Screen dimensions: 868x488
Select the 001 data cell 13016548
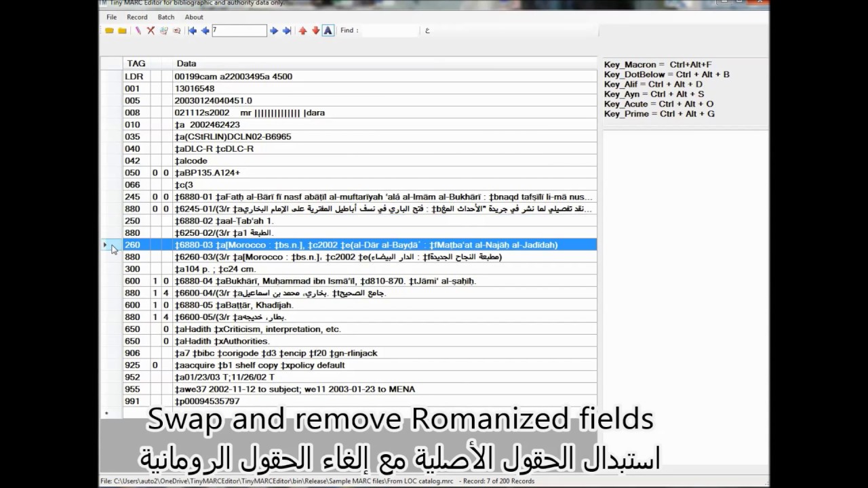(x=384, y=89)
